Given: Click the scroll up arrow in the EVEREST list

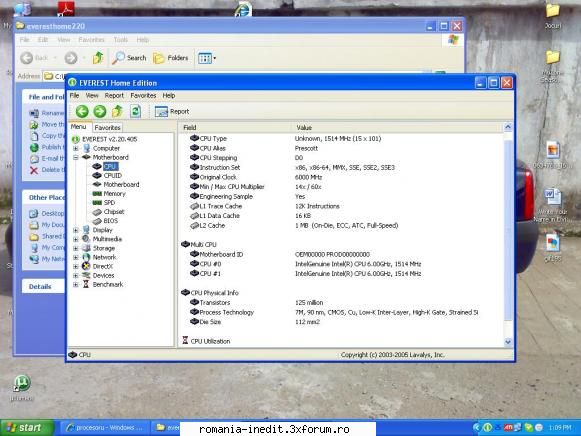Looking at the screenshot, I should tap(508, 127).
